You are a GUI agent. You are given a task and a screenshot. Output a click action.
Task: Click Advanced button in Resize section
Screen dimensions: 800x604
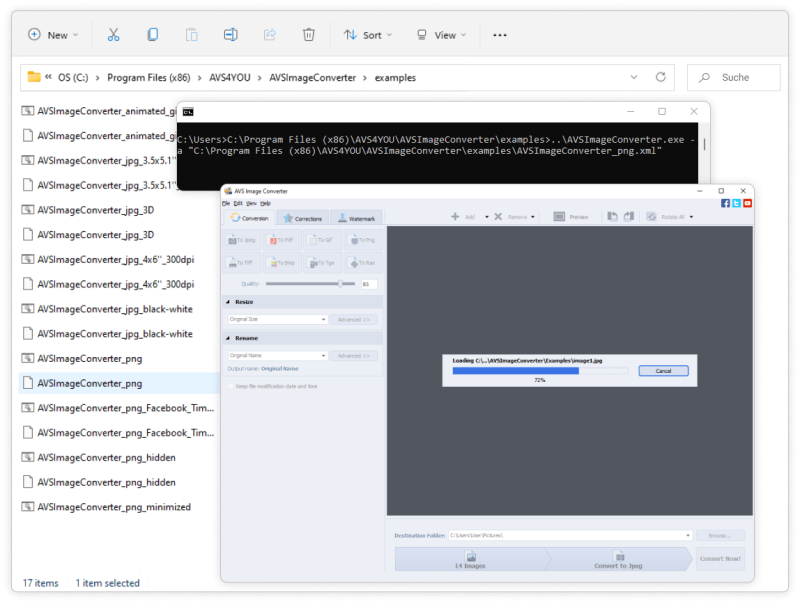pyautogui.click(x=354, y=319)
